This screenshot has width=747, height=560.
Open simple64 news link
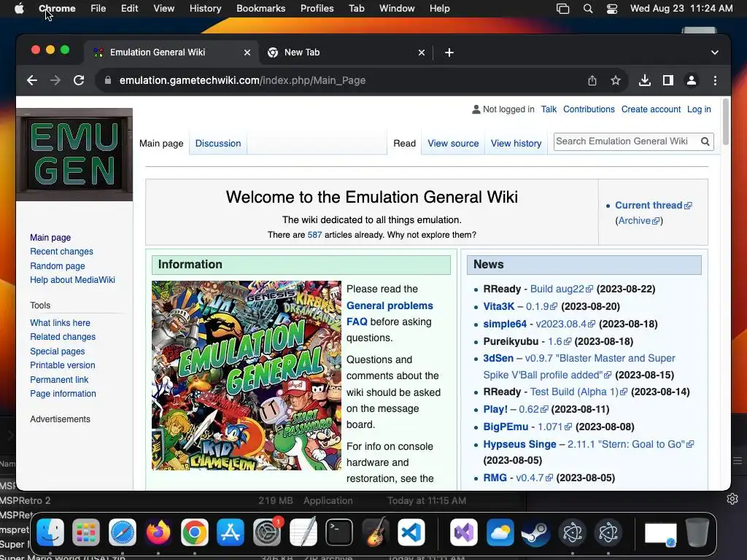tap(505, 324)
